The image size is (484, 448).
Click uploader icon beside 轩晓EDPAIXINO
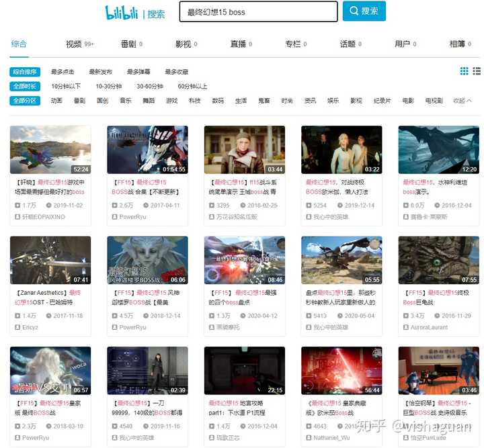(17, 217)
